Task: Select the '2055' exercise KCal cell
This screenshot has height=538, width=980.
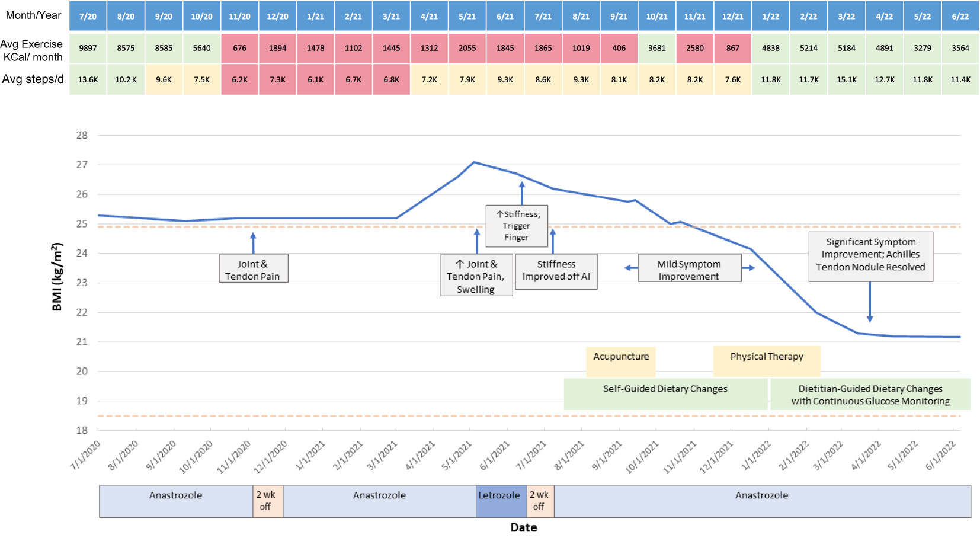Action: (467, 48)
